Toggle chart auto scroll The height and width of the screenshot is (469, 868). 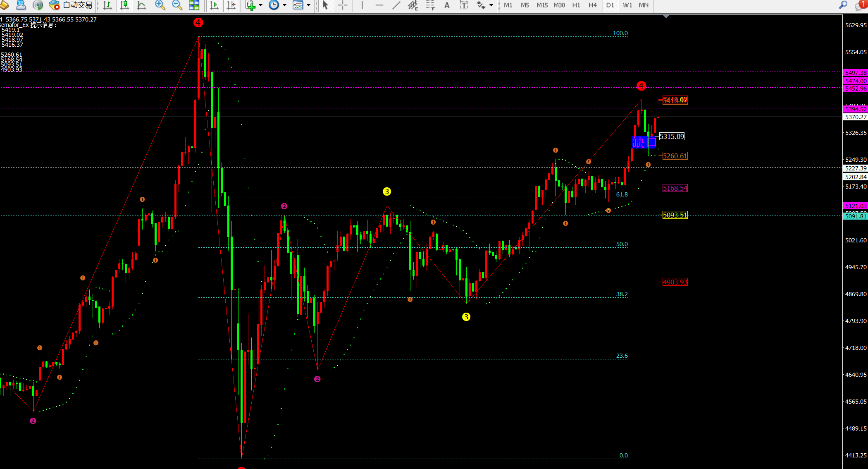214,5
